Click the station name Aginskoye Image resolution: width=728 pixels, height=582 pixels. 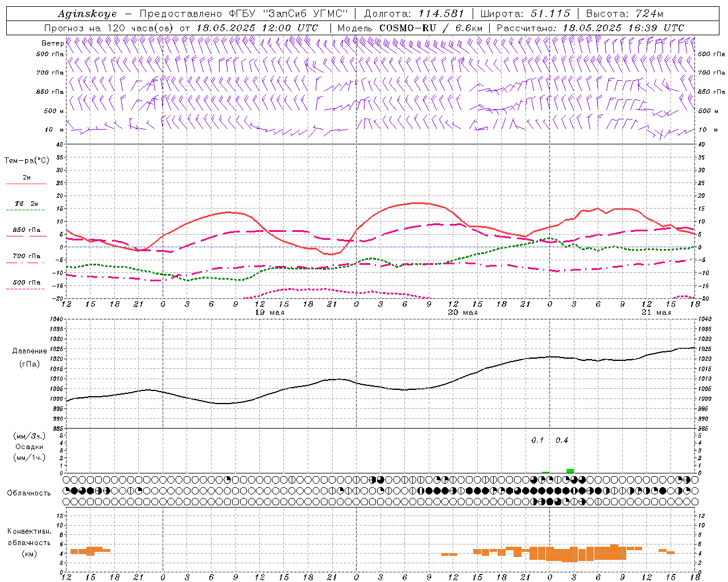pyautogui.click(x=87, y=14)
